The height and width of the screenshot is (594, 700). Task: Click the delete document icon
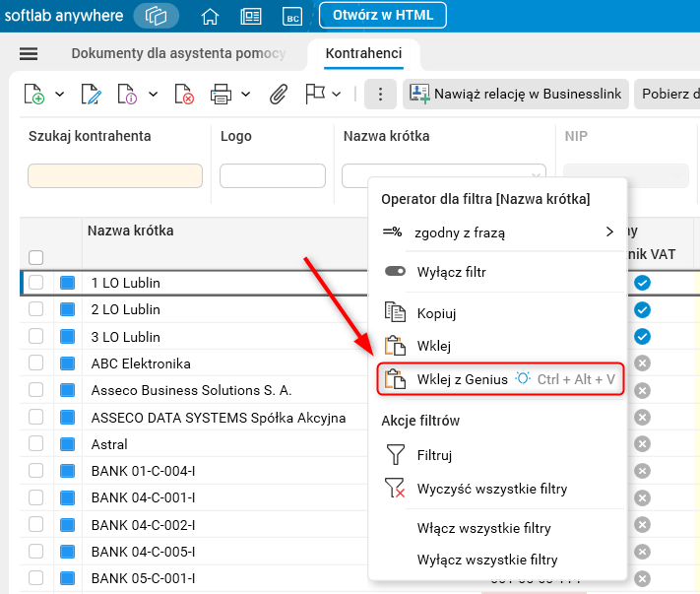pos(184,95)
